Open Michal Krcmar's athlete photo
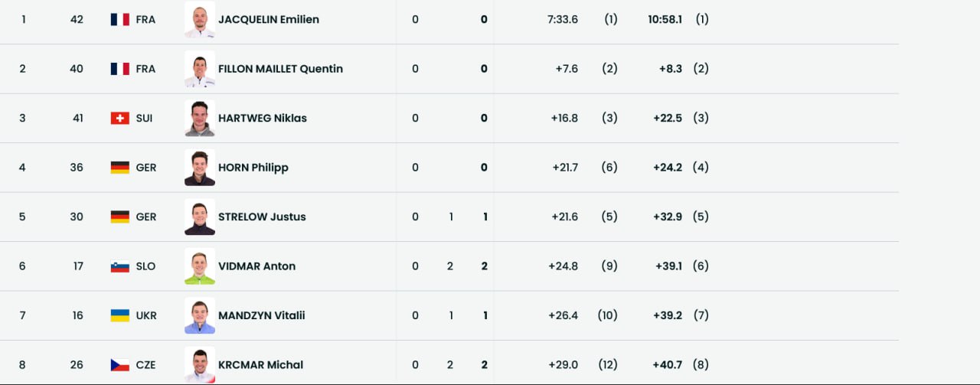980x385 pixels. [200, 365]
